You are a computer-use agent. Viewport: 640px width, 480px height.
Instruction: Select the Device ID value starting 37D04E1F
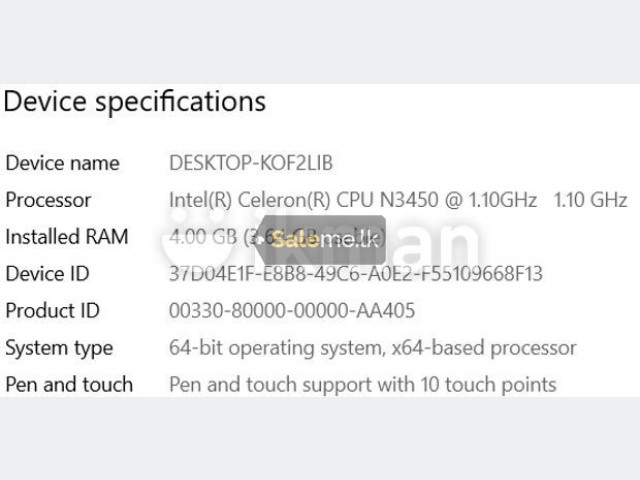click(356, 273)
